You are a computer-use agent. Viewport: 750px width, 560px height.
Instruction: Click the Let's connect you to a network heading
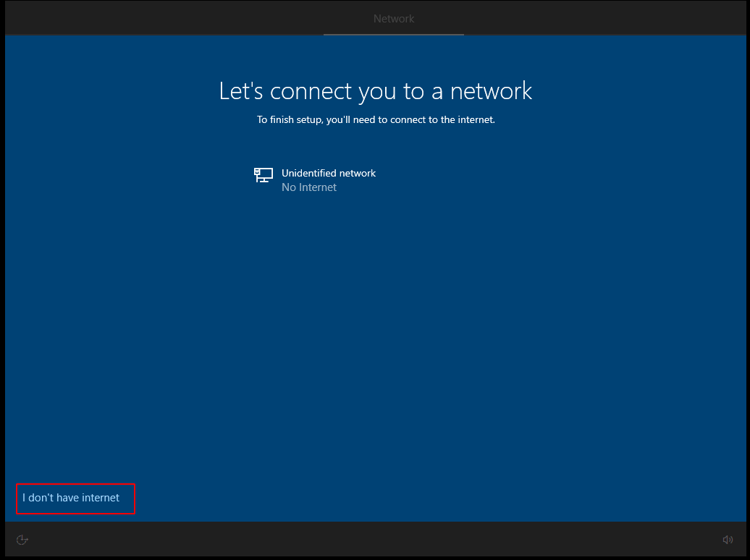(375, 90)
